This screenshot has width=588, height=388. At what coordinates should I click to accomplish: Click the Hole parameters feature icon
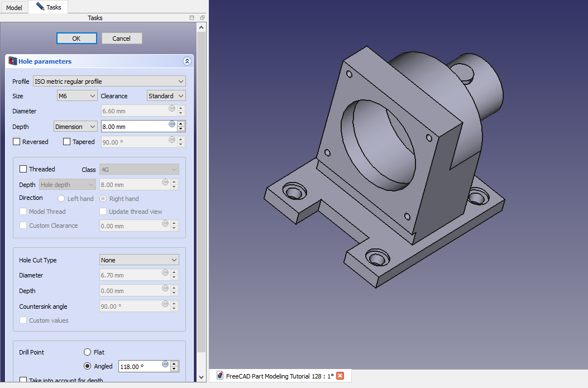click(13, 61)
